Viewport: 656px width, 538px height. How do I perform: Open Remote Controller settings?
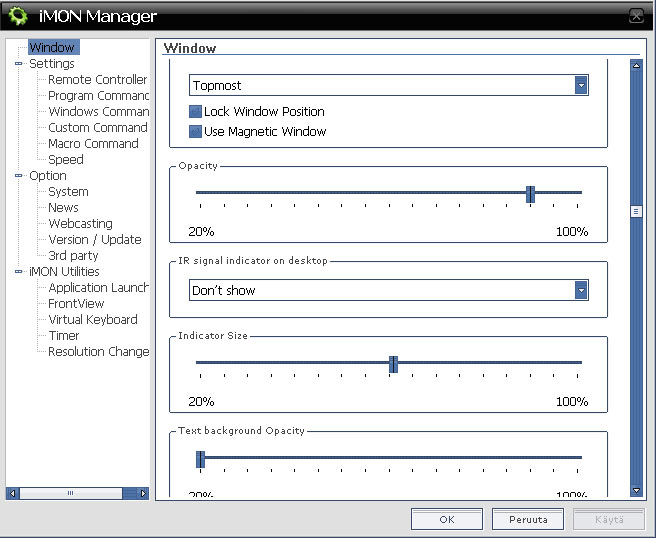(x=97, y=79)
